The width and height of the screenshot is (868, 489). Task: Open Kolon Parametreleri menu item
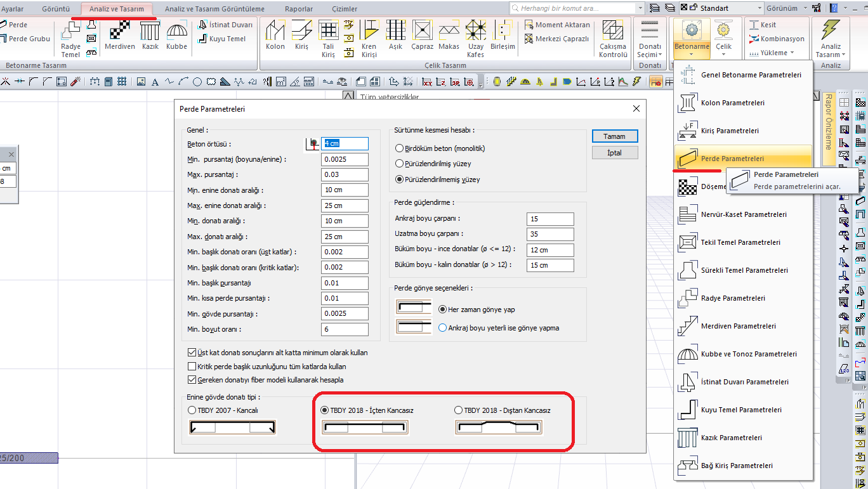coord(744,103)
